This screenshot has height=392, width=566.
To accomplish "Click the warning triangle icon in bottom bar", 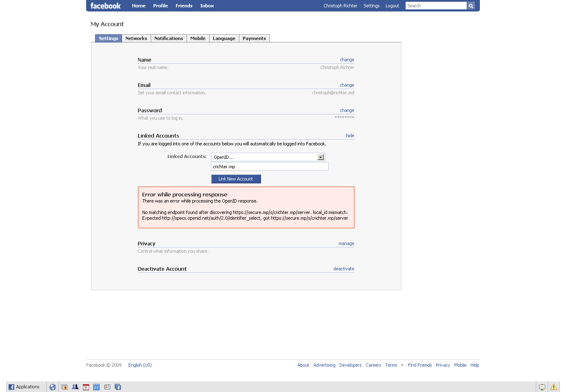I will pyautogui.click(x=554, y=387).
